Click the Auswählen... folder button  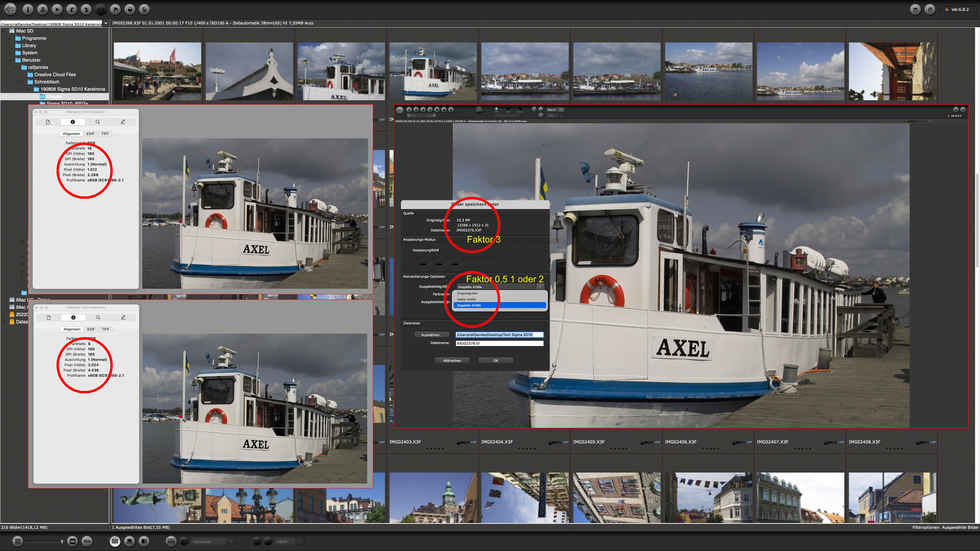431,335
